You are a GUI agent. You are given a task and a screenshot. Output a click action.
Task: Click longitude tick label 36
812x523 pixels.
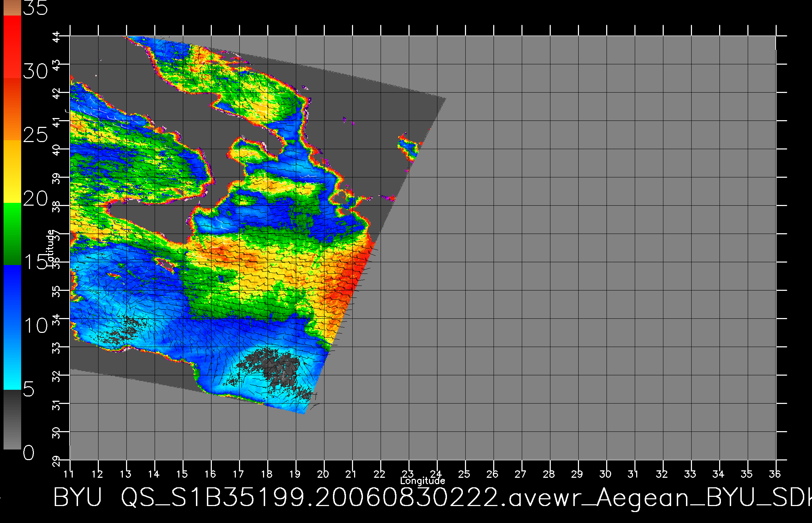tap(775, 474)
